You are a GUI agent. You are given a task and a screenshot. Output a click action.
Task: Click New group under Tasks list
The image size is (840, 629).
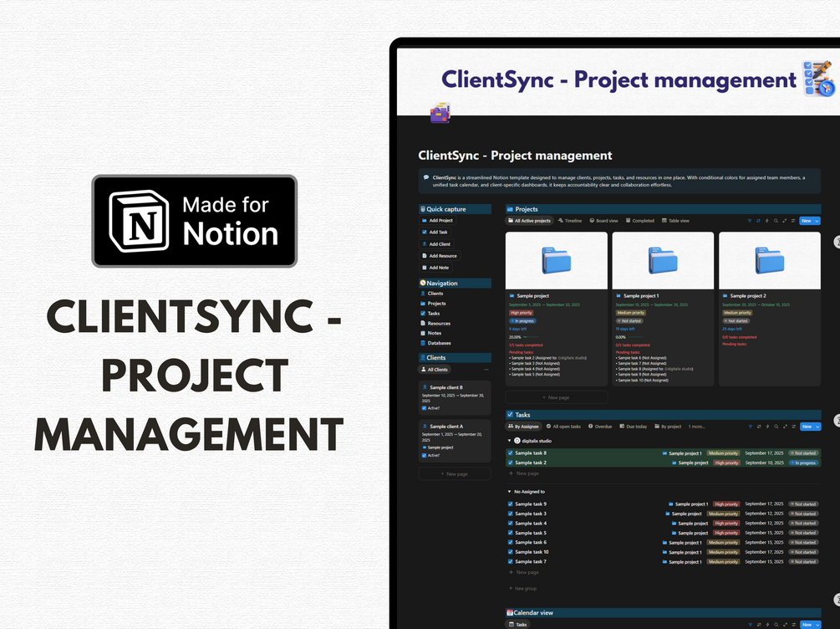[x=522, y=589]
